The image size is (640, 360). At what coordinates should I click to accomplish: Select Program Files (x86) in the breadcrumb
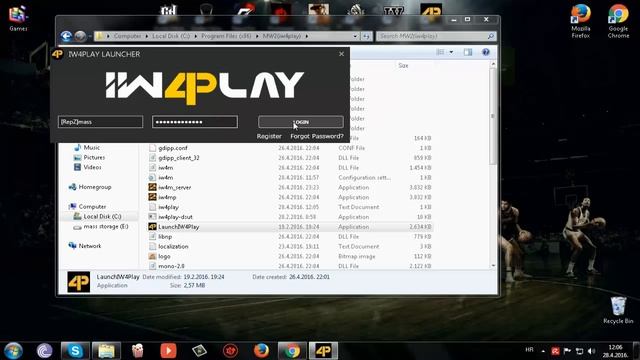tap(226, 36)
